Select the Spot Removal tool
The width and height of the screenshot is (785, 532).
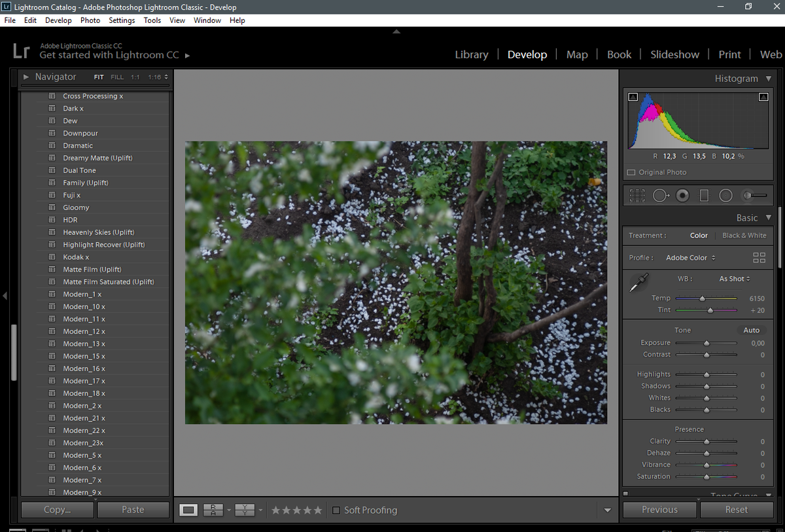click(660, 195)
